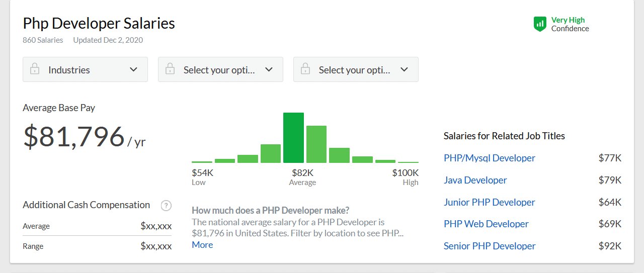Screen dimensions: 644x273
Task: Click the rightmost $100K High histogram bar
Action: 408,162
